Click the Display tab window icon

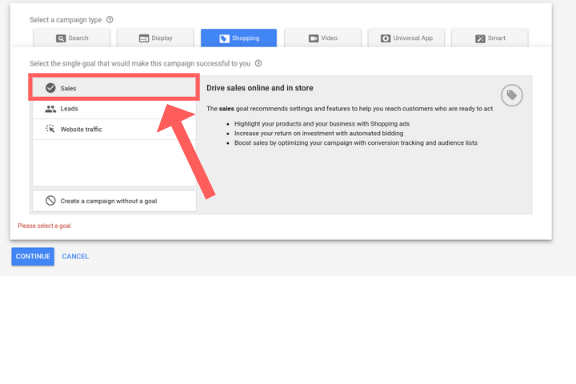pos(144,38)
